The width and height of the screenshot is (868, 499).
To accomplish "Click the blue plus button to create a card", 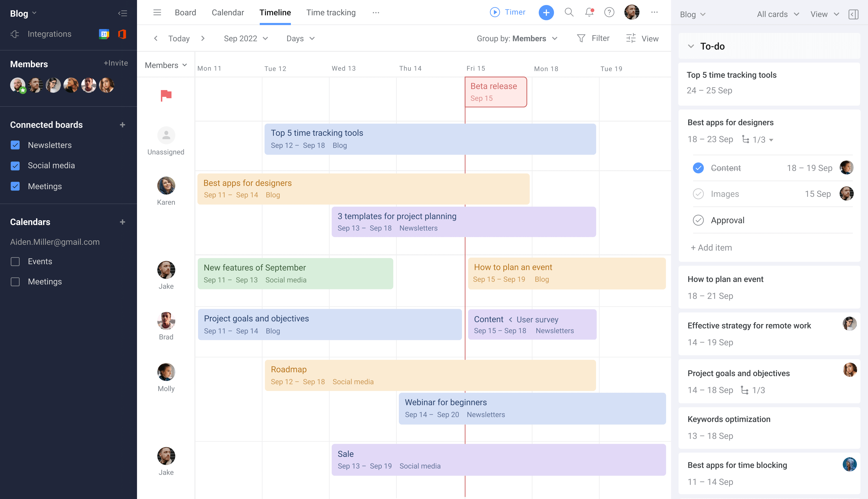I will click(x=546, y=12).
